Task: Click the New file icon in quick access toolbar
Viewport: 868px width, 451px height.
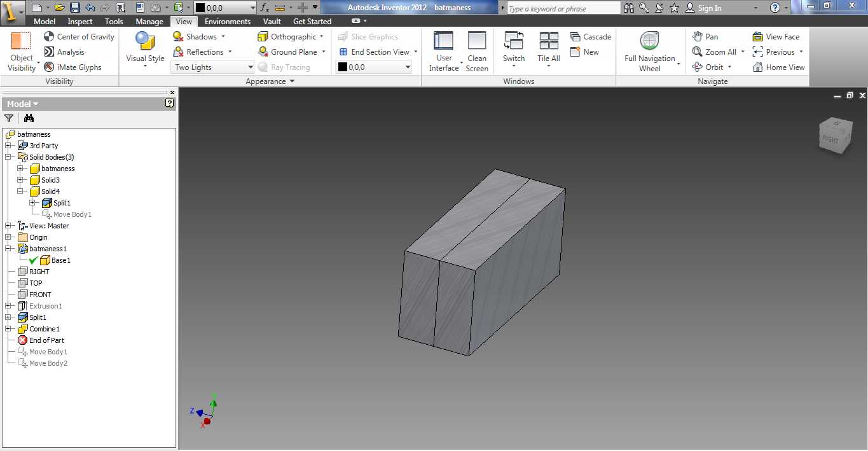Action: click(37, 8)
